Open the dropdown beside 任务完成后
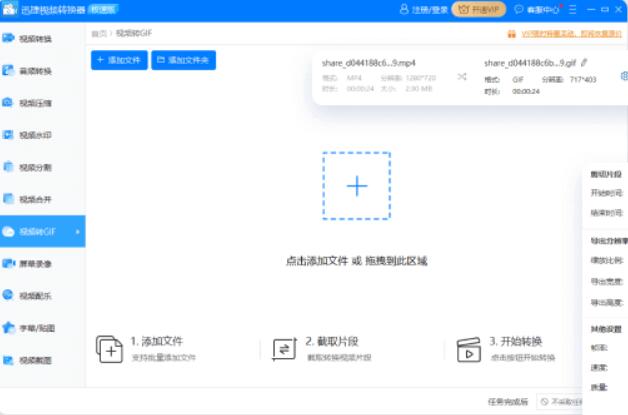The image size is (628, 415). [x=560, y=401]
